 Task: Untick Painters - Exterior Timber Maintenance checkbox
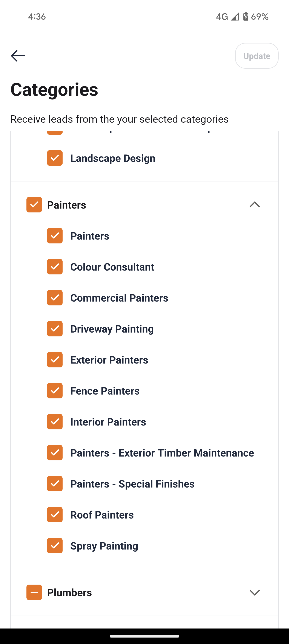pyautogui.click(x=55, y=453)
